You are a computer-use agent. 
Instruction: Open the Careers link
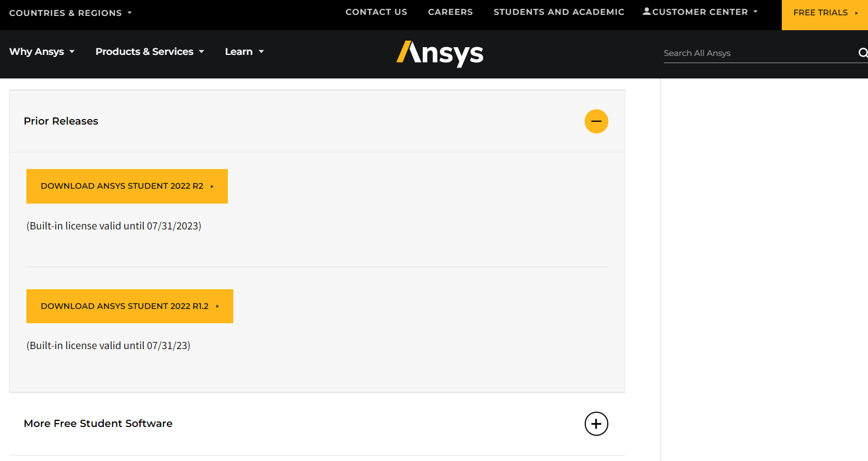[450, 12]
